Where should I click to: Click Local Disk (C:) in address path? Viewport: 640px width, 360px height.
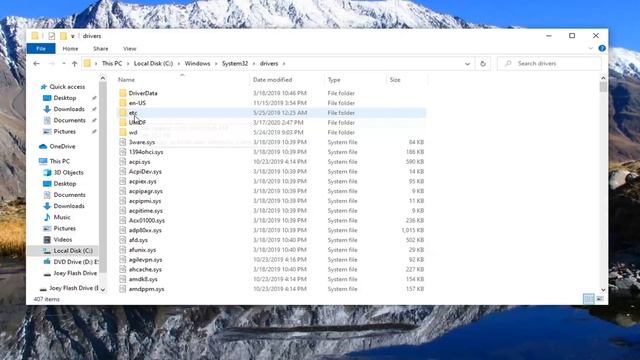point(153,64)
